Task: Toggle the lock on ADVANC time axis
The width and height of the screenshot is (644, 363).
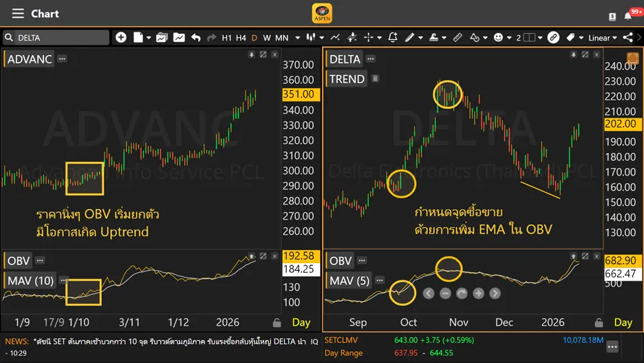Action: 277,322
